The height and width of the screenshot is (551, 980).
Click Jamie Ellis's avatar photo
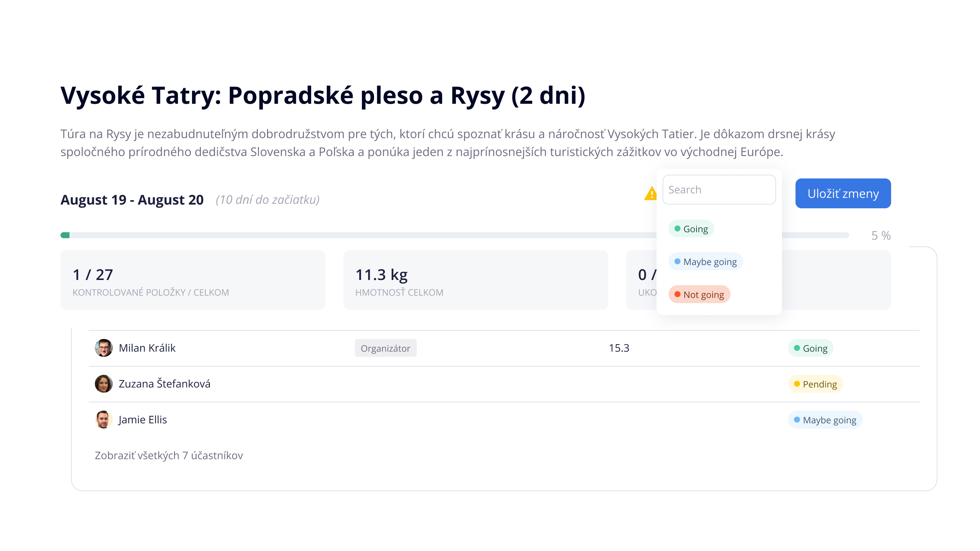coord(103,420)
